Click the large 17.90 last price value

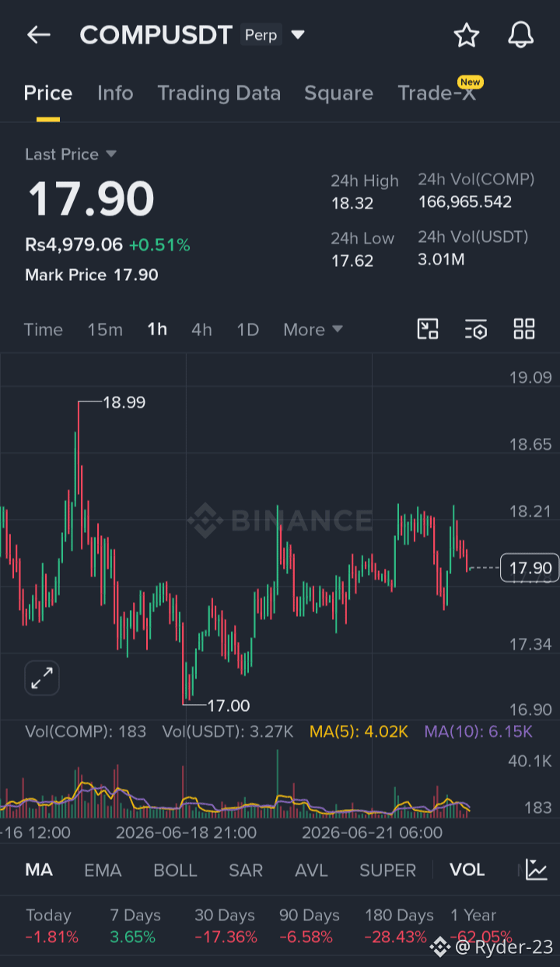91,199
